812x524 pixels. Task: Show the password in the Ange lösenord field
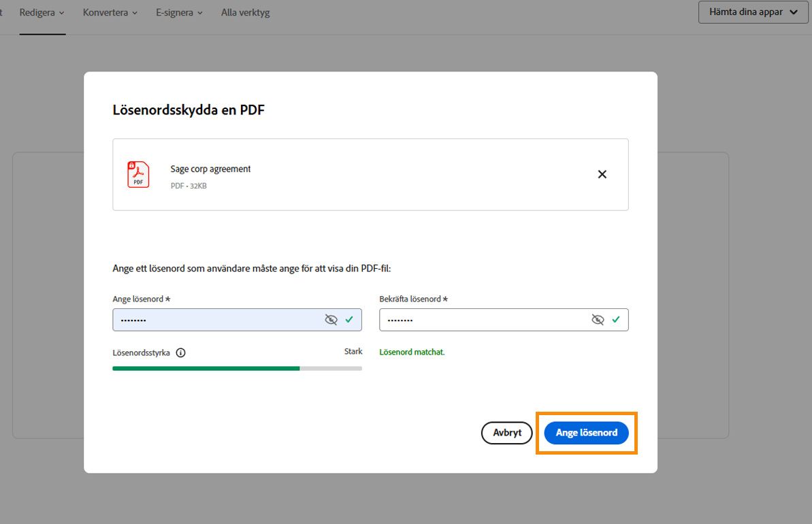pyautogui.click(x=331, y=319)
